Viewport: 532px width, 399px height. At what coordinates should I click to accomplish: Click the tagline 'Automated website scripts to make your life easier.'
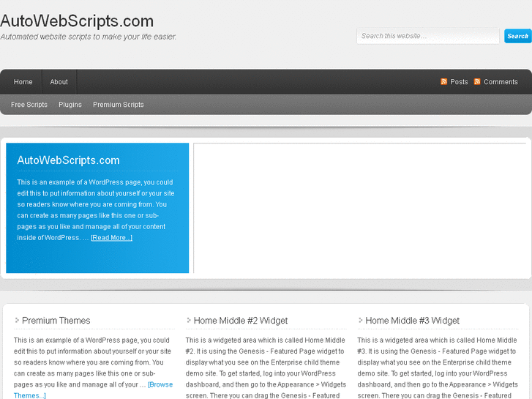[x=89, y=37]
